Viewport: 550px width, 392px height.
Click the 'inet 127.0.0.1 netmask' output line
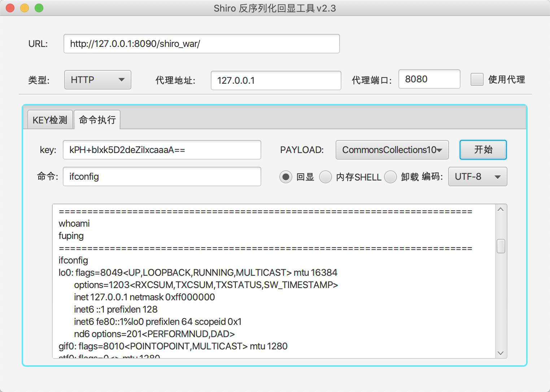tap(144, 297)
